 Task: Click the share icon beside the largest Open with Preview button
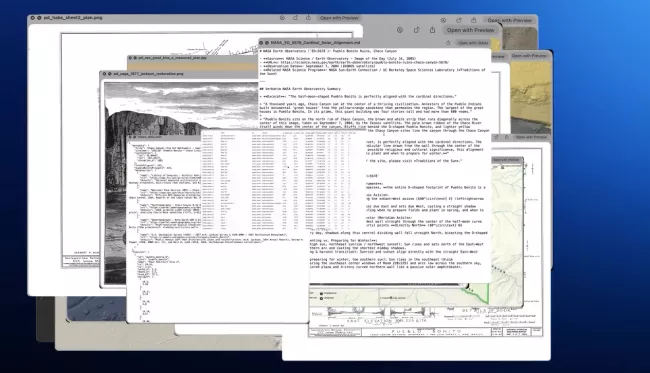point(432,30)
